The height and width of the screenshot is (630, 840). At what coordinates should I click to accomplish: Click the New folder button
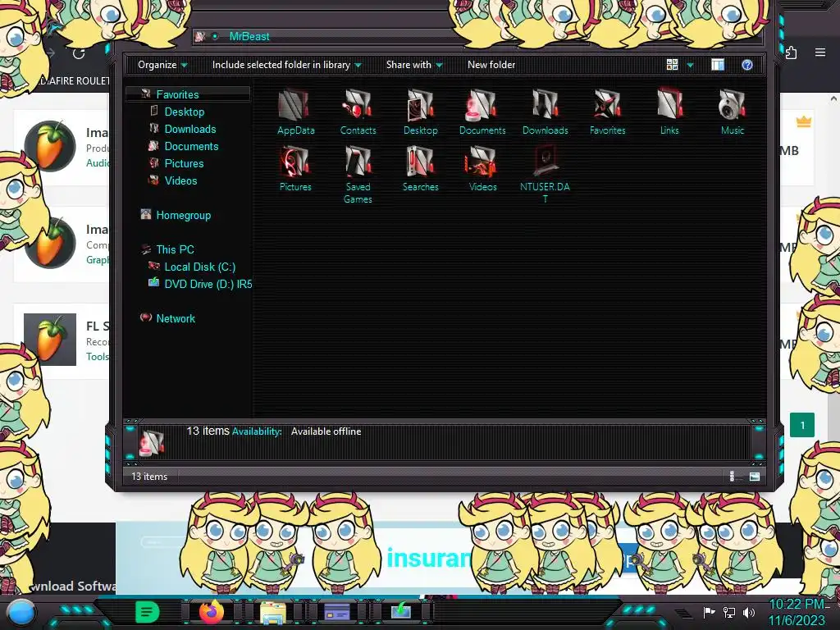[491, 65]
